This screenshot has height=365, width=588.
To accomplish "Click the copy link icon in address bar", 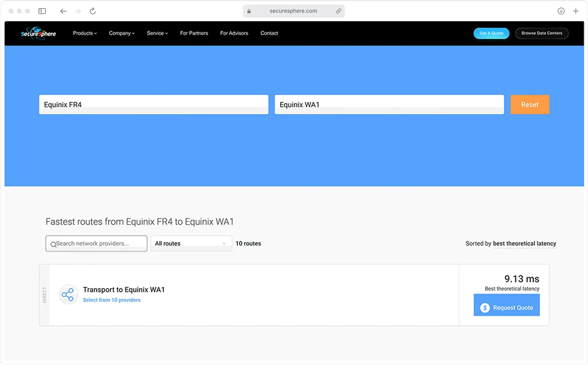I will point(338,11).
